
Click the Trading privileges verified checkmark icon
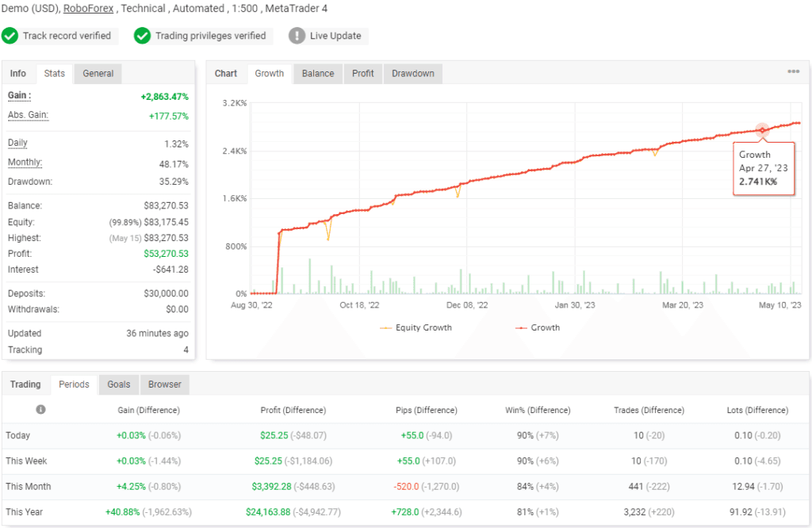pos(143,36)
